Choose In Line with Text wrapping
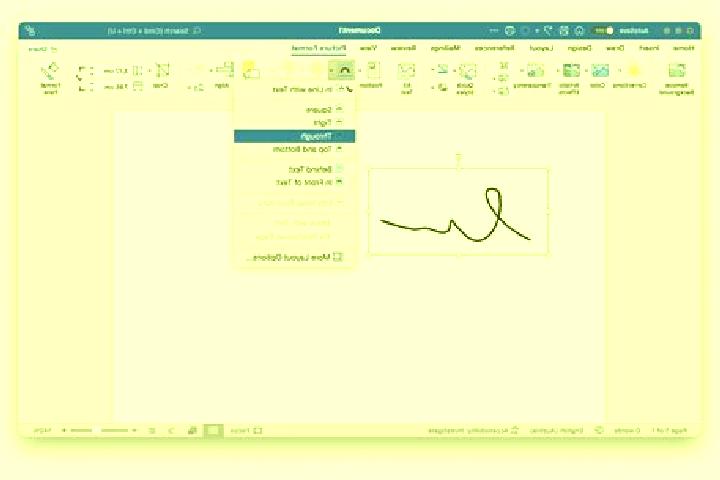This screenshot has width=720, height=480. coord(294,90)
